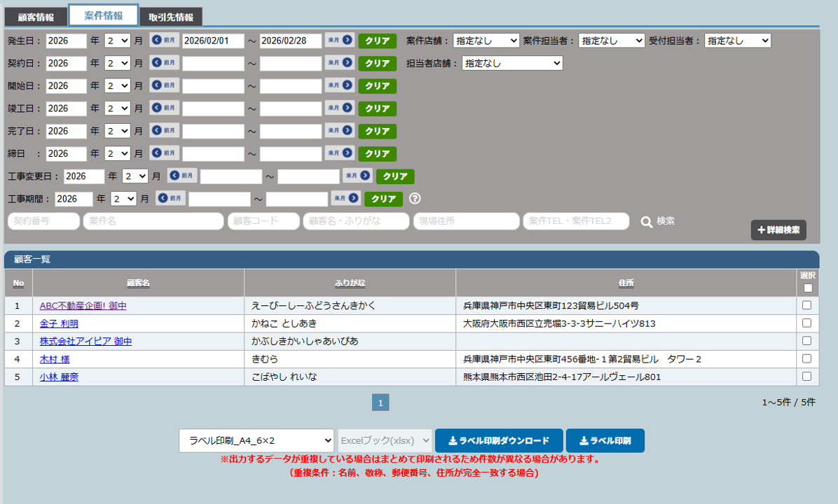Open the 金子 利明 customer link
This screenshot has width=838, height=504.
[59, 323]
